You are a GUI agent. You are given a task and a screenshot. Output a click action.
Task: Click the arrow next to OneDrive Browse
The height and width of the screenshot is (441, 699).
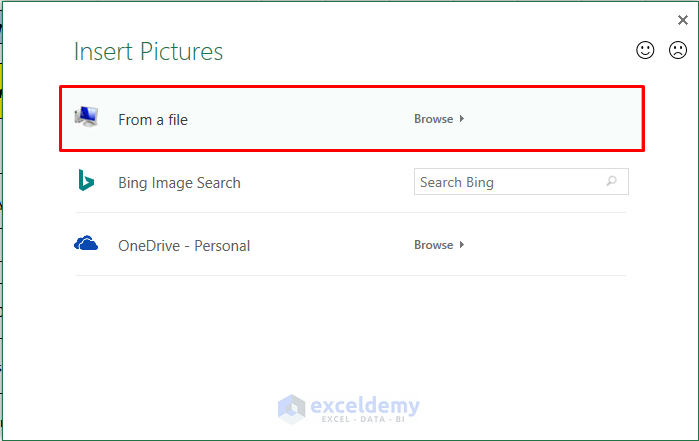pyautogui.click(x=462, y=245)
